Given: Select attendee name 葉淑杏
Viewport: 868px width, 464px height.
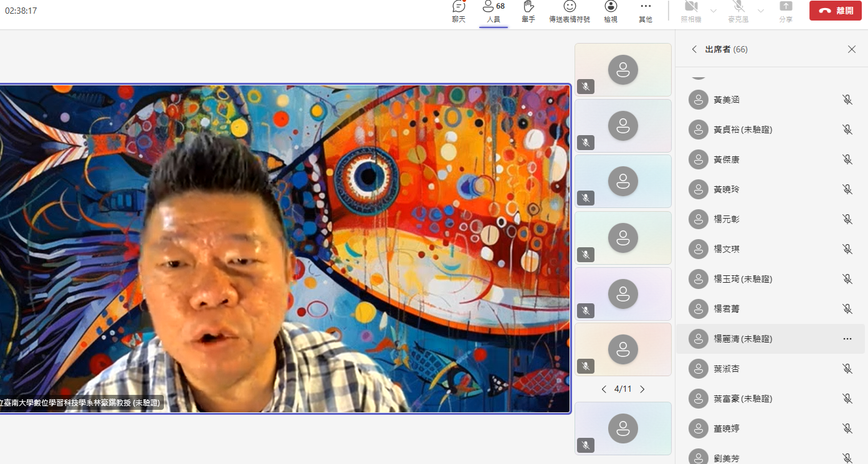Looking at the screenshot, I should point(727,369).
